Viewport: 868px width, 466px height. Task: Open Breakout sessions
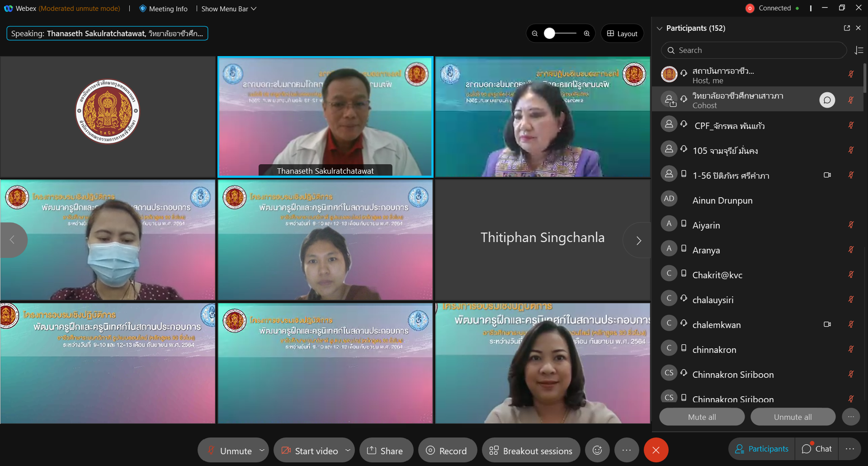pyautogui.click(x=531, y=450)
